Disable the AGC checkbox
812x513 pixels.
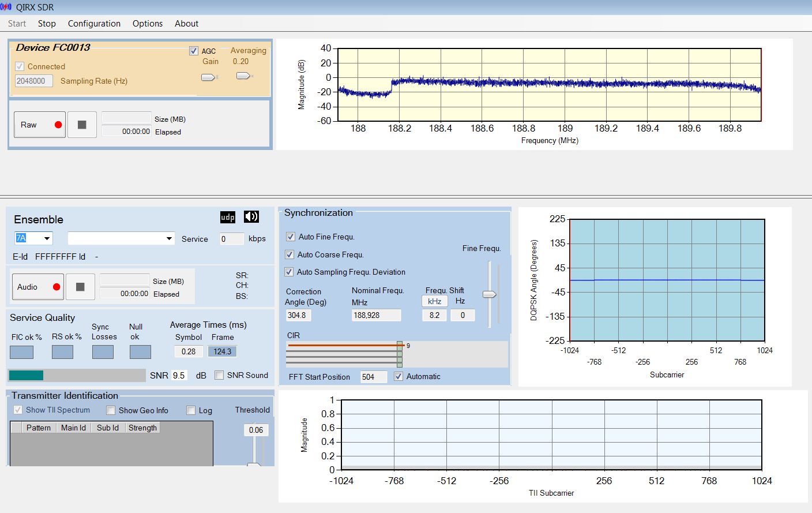click(x=194, y=51)
